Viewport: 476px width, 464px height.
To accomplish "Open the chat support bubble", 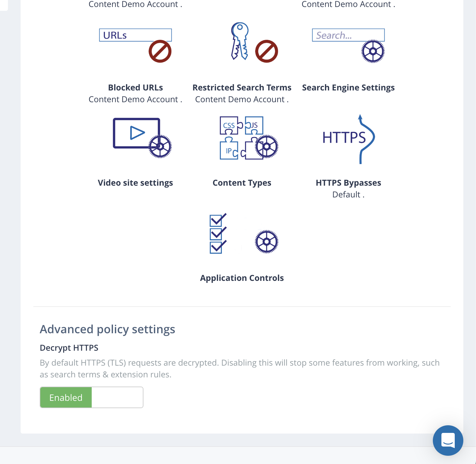I will (x=448, y=440).
